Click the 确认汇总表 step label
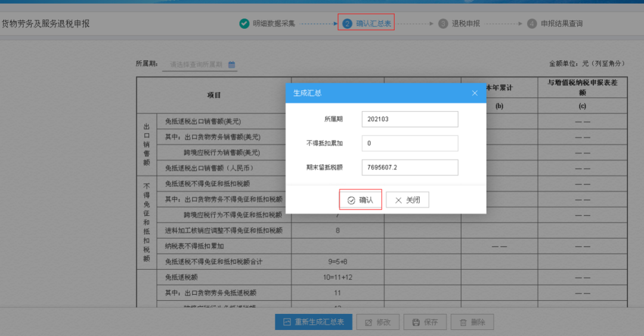Screen dimensions: 644x336 tap(374, 23)
